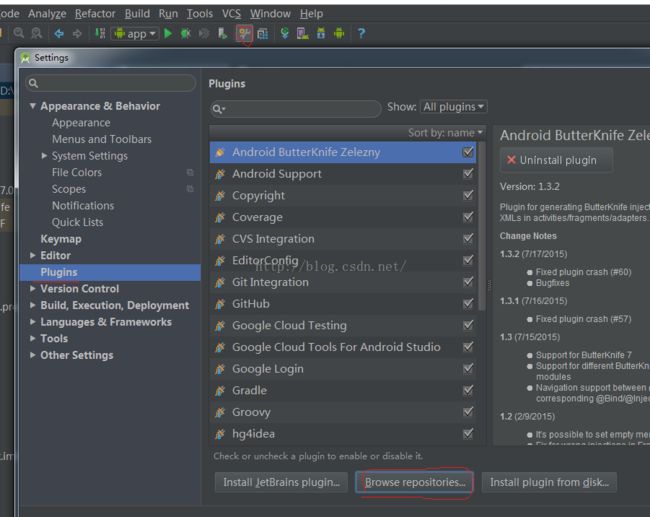Select Menus and Toolbars settings page
This screenshot has width=650, height=517.
click(x=102, y=139)
